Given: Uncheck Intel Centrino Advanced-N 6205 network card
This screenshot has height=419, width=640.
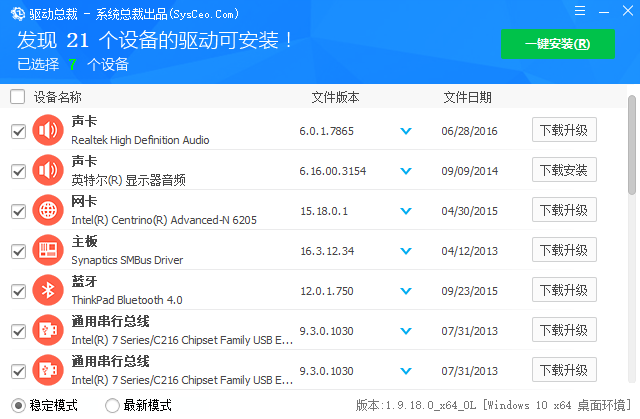Looking at the screenshot, I should tap(18, 211).
